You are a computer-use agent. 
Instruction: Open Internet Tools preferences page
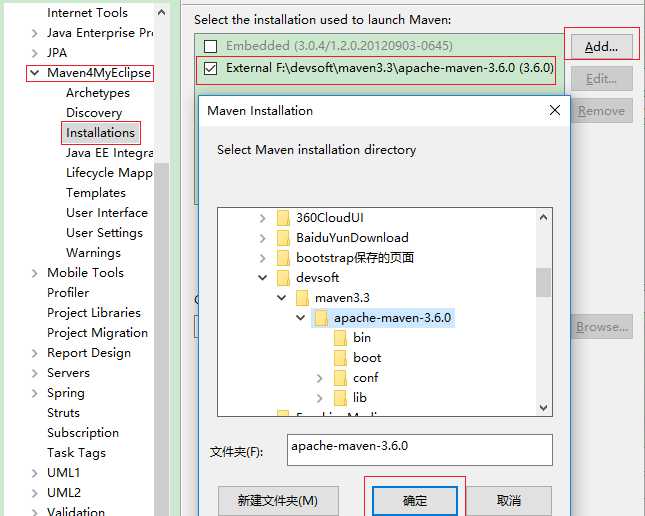pyautogui.click(x=87, y=13)
